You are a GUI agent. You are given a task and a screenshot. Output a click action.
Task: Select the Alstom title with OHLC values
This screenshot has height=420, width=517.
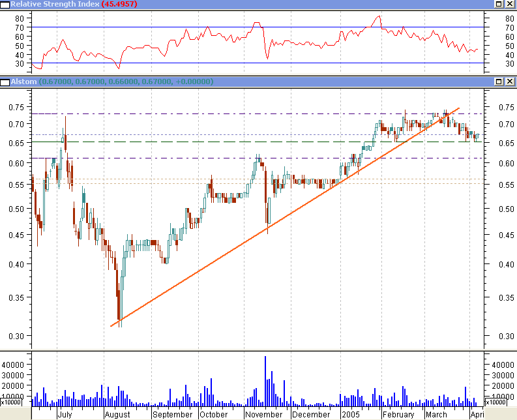tap(112, 82)
